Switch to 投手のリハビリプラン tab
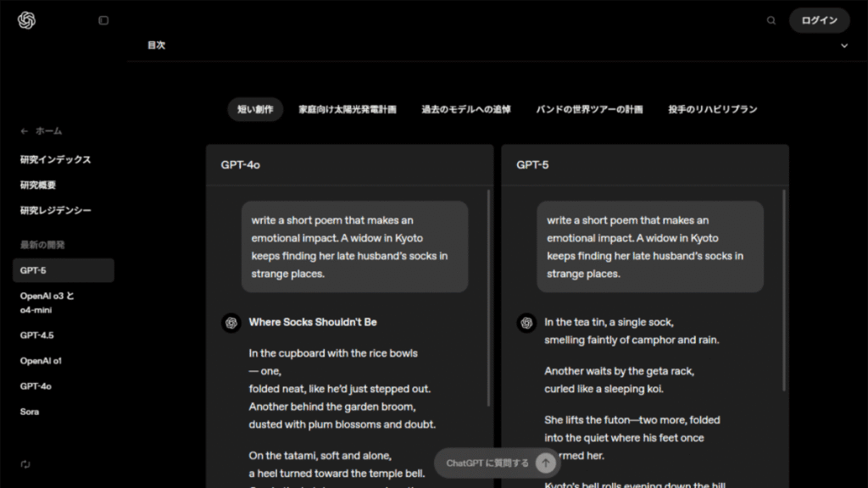The height and width of the screenshot is (488, 868). [712, 109]
